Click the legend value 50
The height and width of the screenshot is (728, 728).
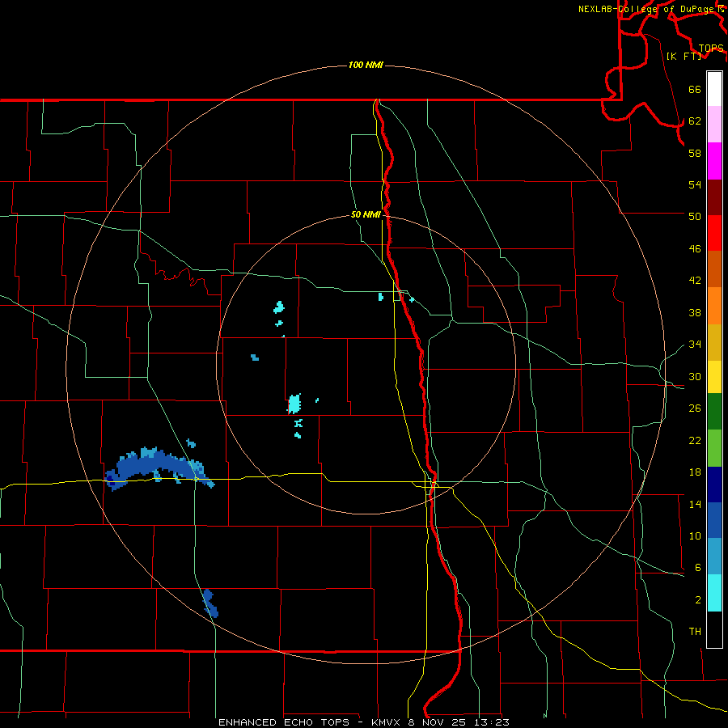pos(695,217)
